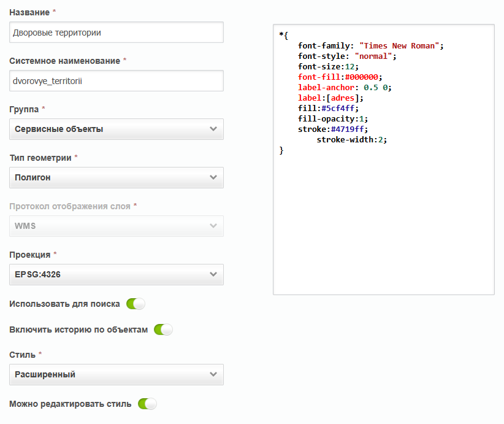Click the Системное наименование input field
This screenshot has height=424, width=504.
pos(116,80)
